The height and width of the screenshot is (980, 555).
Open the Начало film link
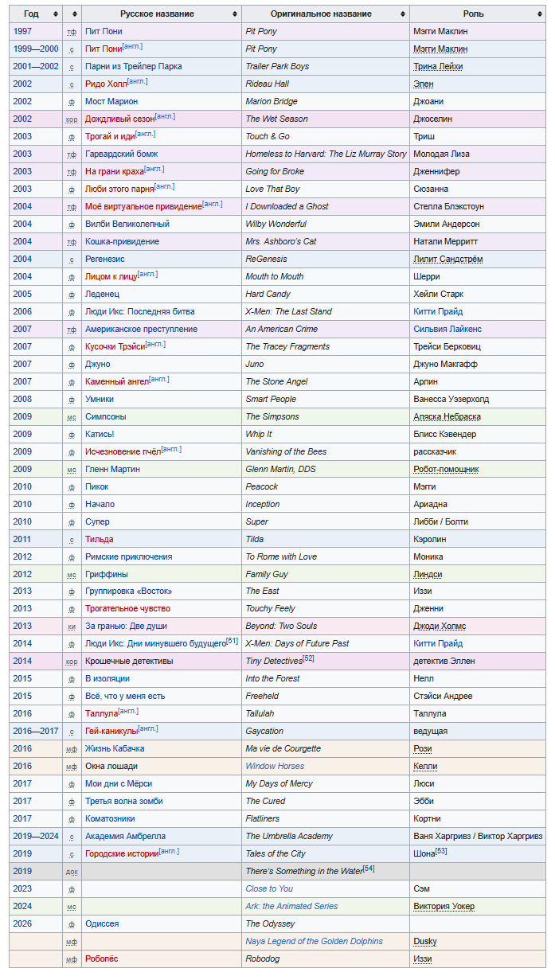100,505
